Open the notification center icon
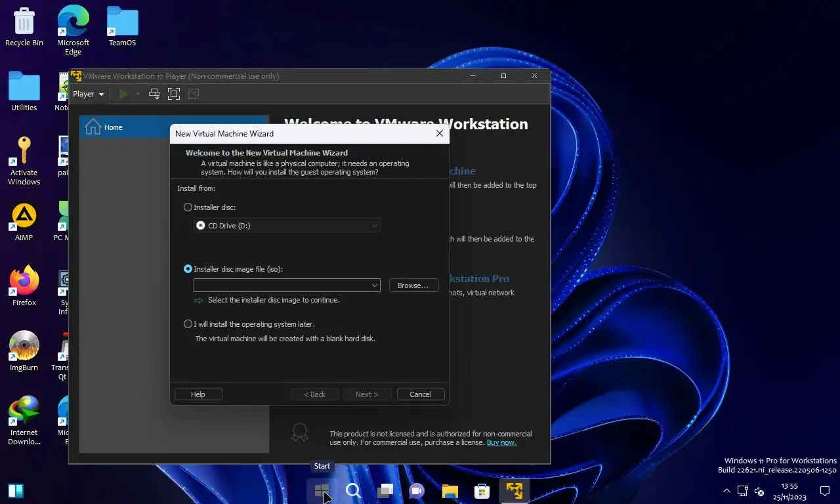The height and width of the screenshot is (504, 840). (x=825, y=490)
